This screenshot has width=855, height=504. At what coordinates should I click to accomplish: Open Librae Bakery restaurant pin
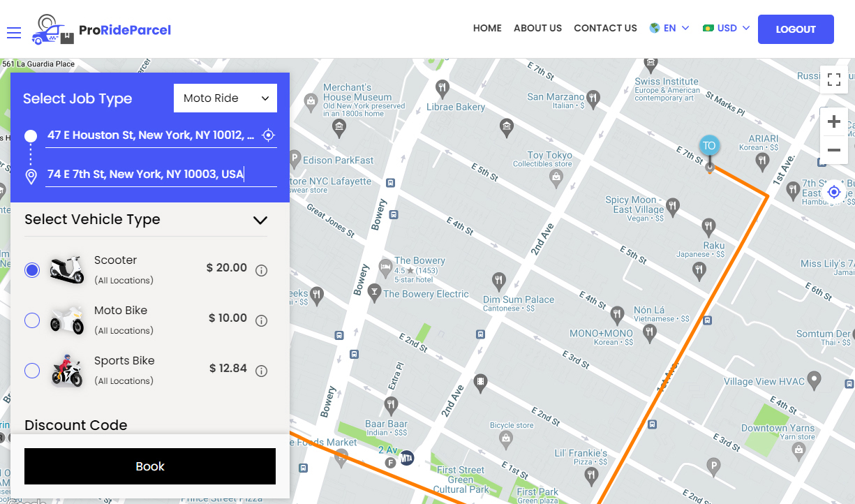point(441,88)
